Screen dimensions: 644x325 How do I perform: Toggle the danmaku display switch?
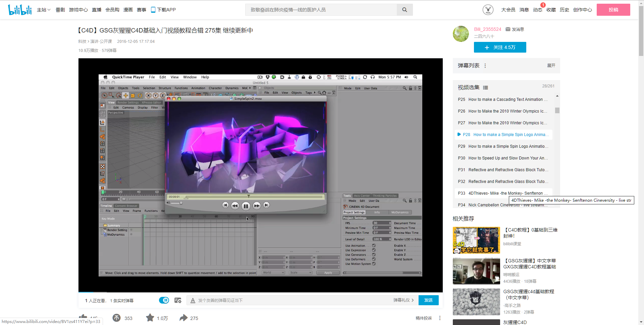pyautogui.click(x=164, y=300)
